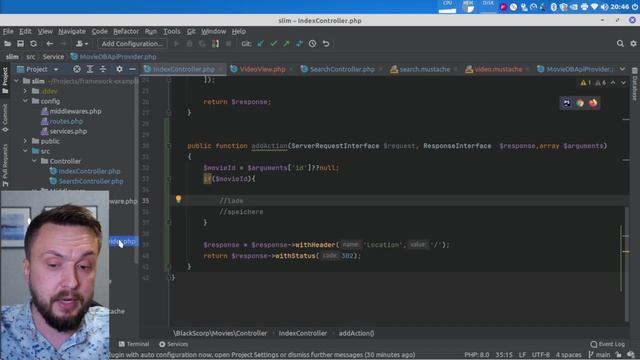Image resolution: width=640 pixels, height=360 pixels.
Task: Switch to SearchController.php tab
Action: point(342,69)
